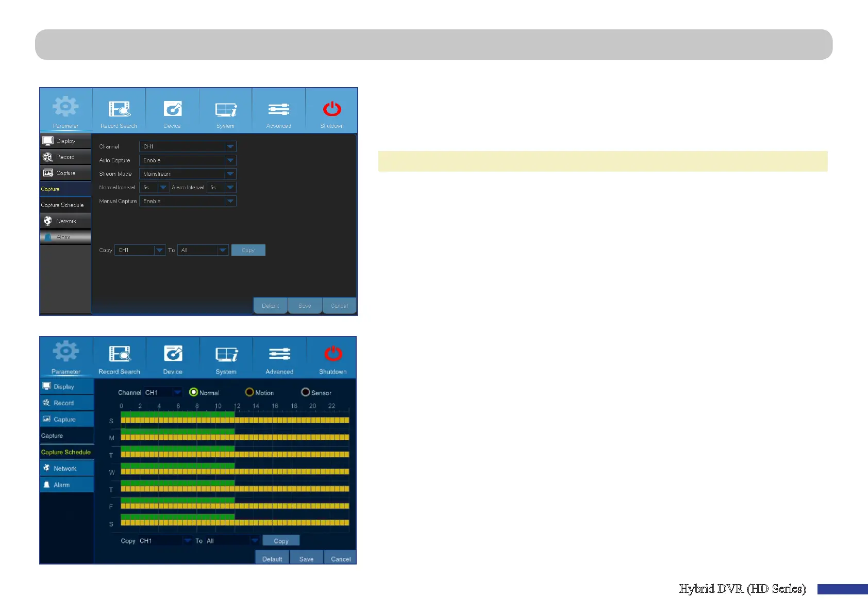Click Save button on Capture Schedule screen
Image resolution: width=868 pixels, height=614 pixels.
(307, 558)
